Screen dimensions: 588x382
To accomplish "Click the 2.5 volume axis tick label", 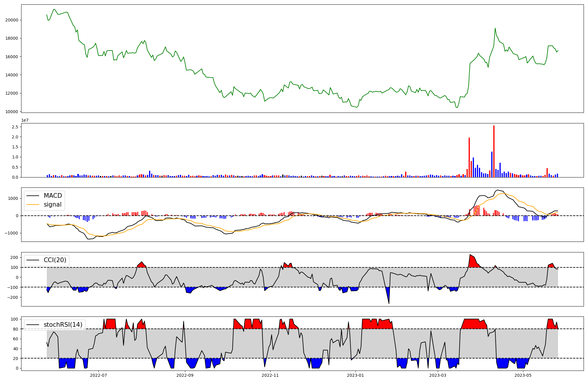I will pos(15,127).
